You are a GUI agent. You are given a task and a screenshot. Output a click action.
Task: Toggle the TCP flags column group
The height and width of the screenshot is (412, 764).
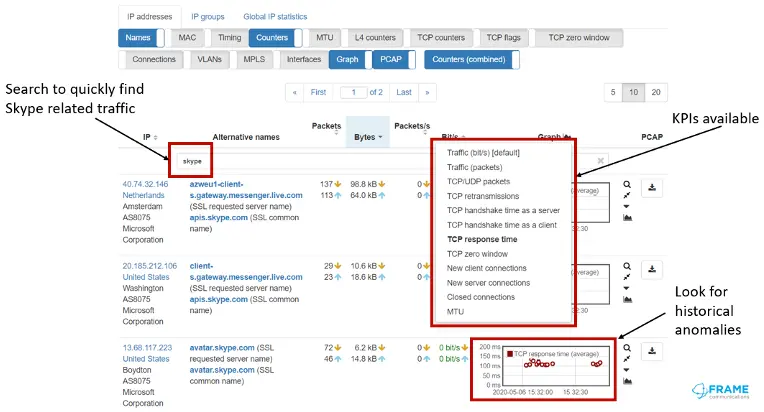pyautogui.click(x=503, y=38)
